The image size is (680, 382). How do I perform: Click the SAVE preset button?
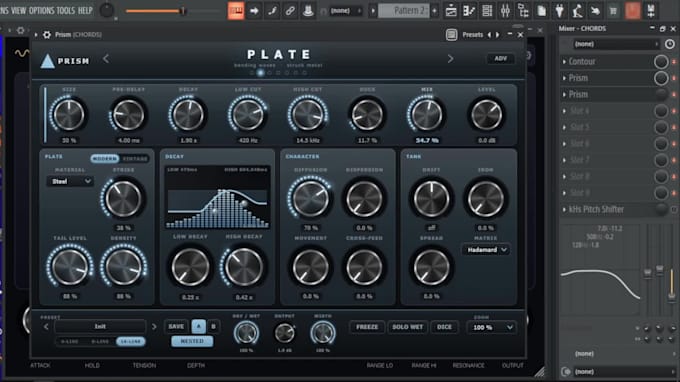point(176,326)
